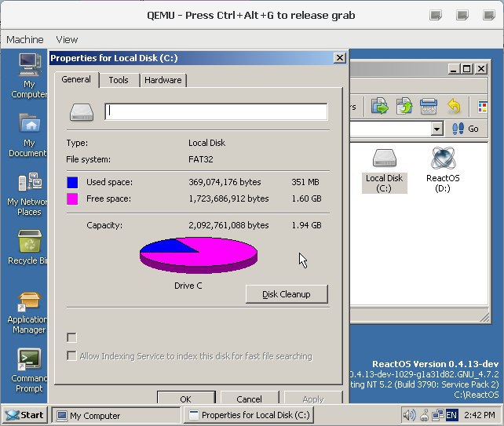
Task: Click the first QEMU title bar button
Action: [x=436, y=15]
